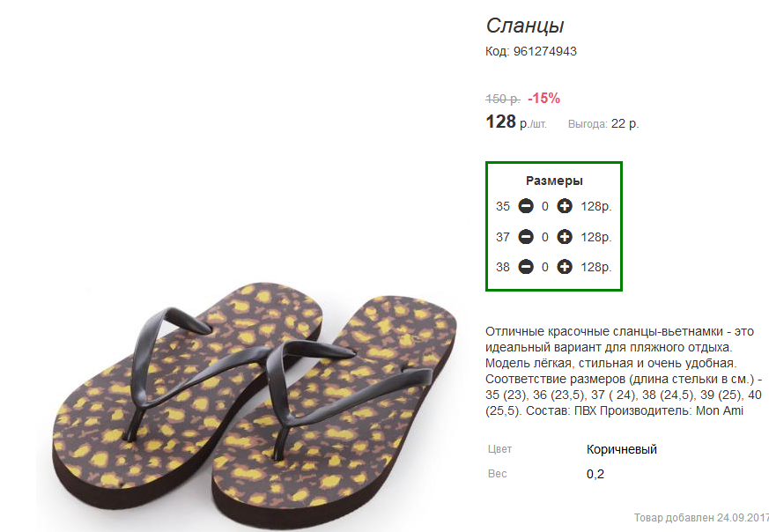Decrease quantity for size 35

click(526, 206)
